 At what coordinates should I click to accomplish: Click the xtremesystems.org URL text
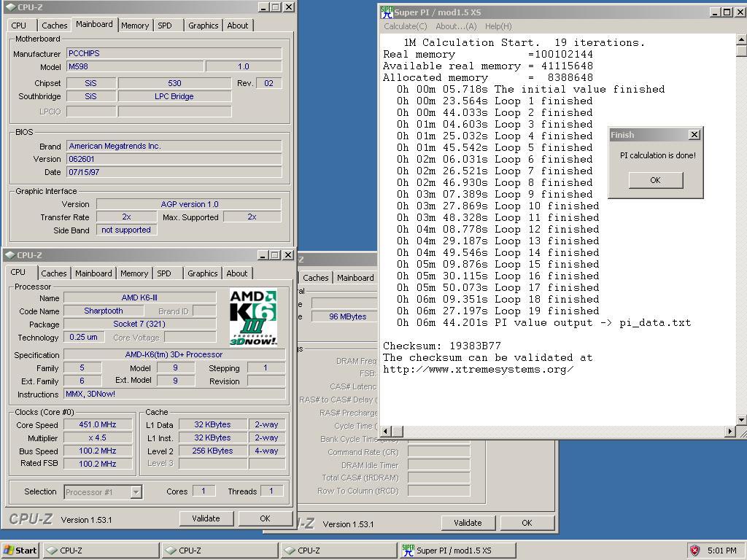pyautogui.click(x=478, y=369)
